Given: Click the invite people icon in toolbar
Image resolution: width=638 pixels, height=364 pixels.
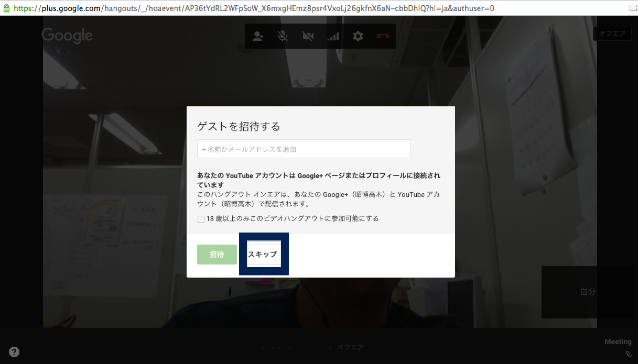Looking at the screenshot, I should [258, 36].
